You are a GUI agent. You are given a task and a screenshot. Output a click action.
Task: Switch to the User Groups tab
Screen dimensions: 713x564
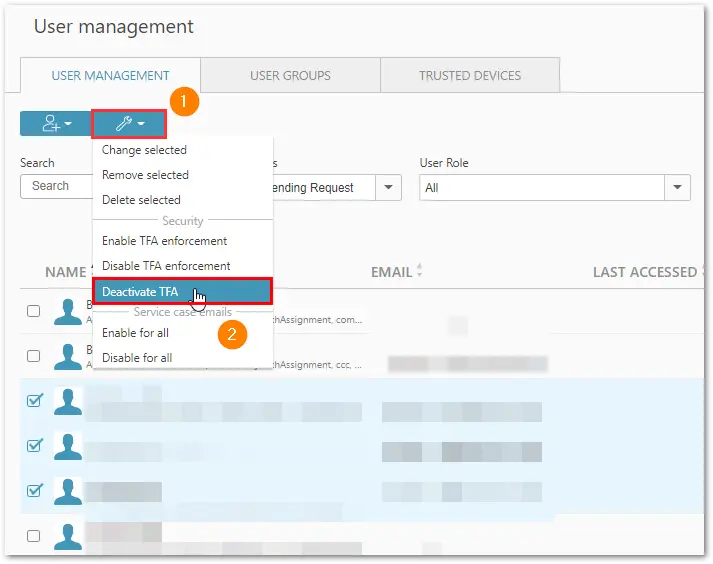[290, 76]
